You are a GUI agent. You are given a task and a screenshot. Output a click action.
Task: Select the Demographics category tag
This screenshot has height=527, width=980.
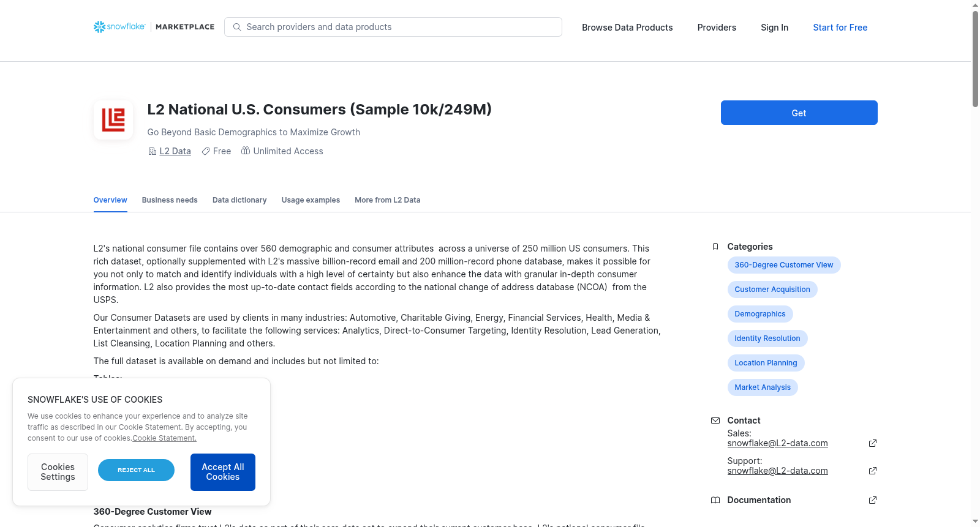[760, 314]
